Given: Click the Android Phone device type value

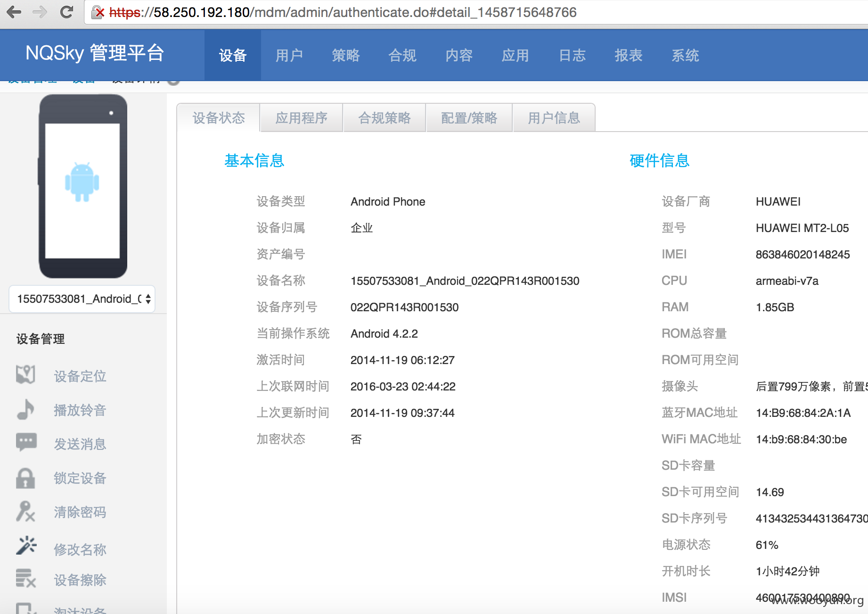Looking at the screenshot, I should point(388,202).
